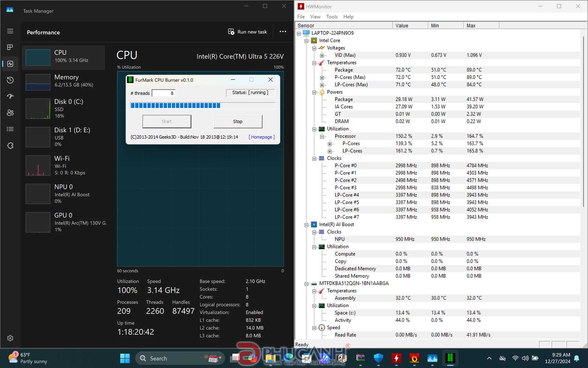Click the Value column header in HWMonitor
This screenshot has width=588, height=368.
coord(410,26)
